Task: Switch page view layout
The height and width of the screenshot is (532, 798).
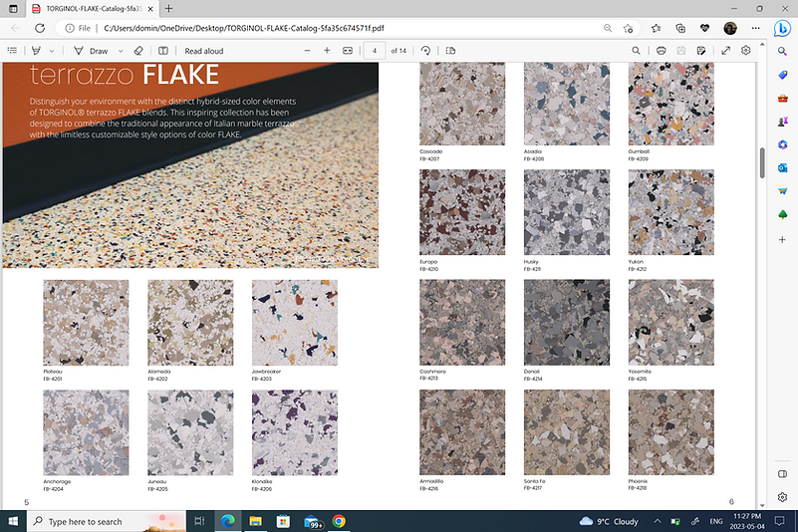Action: point(450,51)
